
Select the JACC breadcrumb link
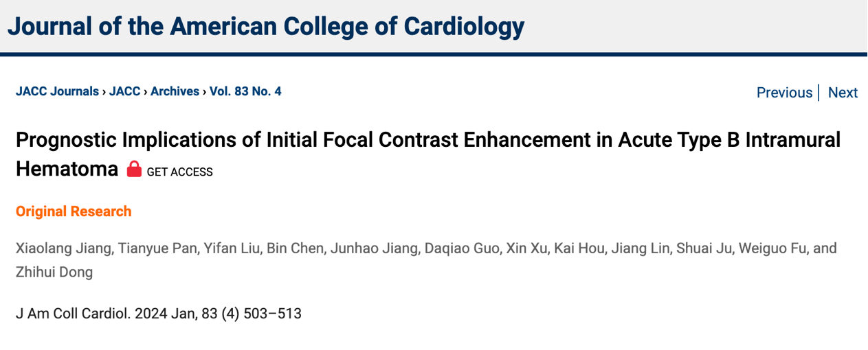124,91
